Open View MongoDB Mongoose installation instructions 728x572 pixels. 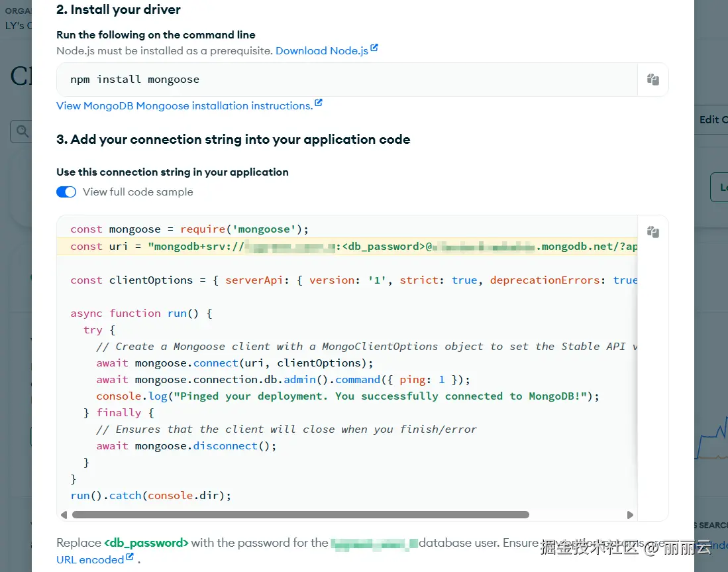click(184, 106)
